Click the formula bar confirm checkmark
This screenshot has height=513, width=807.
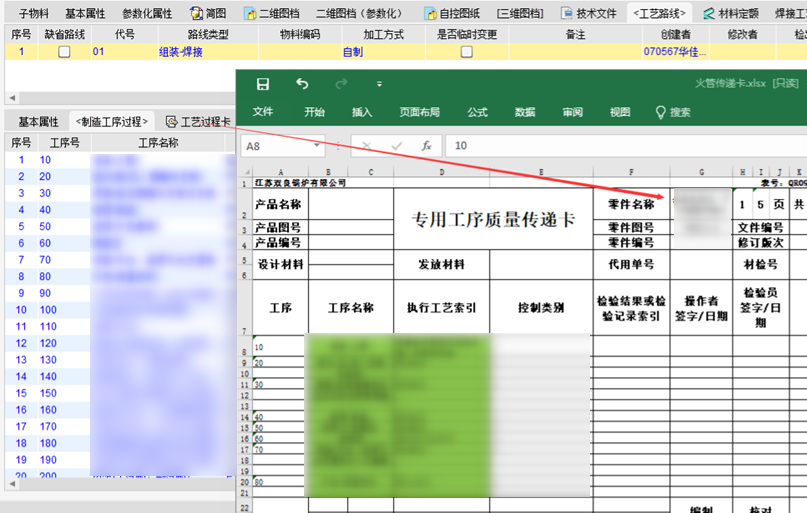pyautogui.click(x=396, y=146)
